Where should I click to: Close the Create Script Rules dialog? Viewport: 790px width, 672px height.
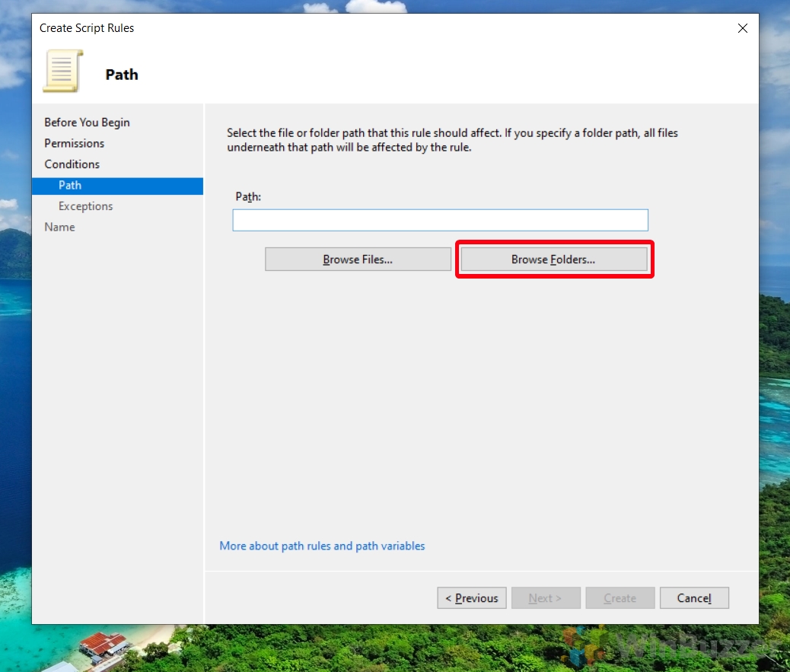tap(742, 28)
